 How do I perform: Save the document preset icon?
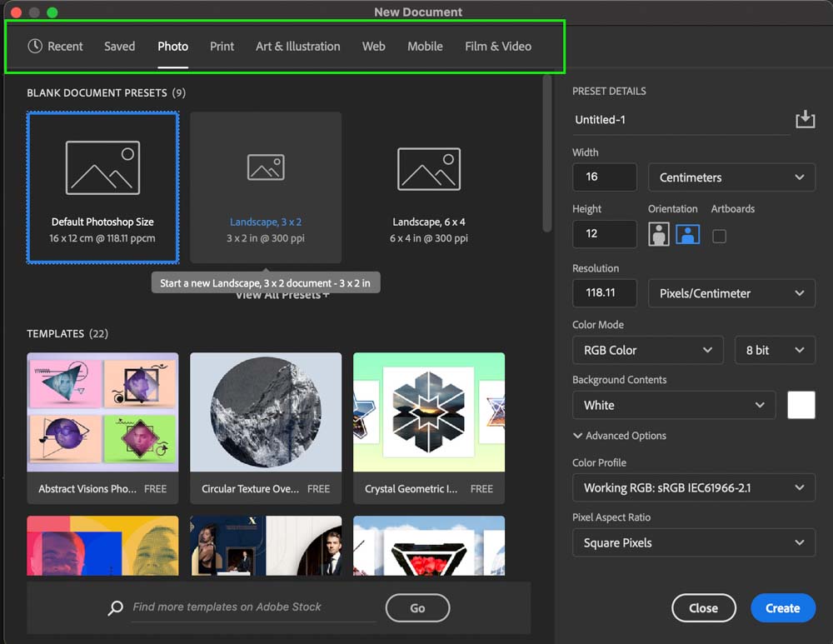pyautogui.click(x=805, y=119)
